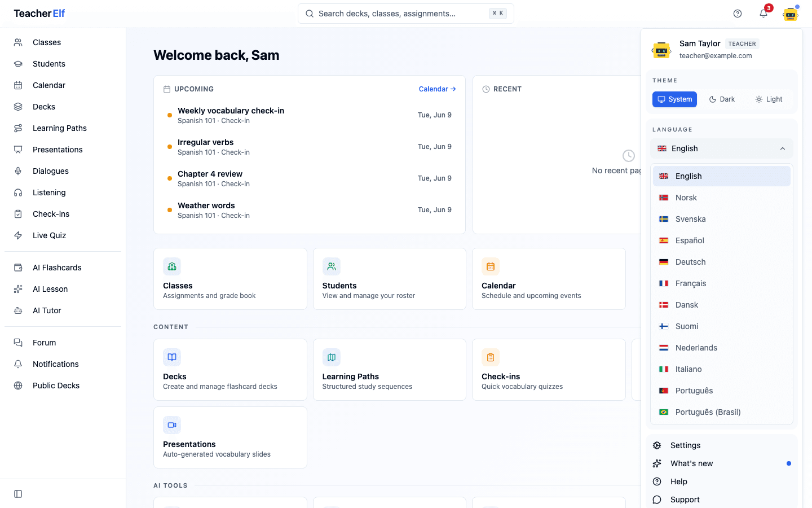Collapse the English language dropdown
The width and height of the screenshot is (812, 508).
[722, 148]
